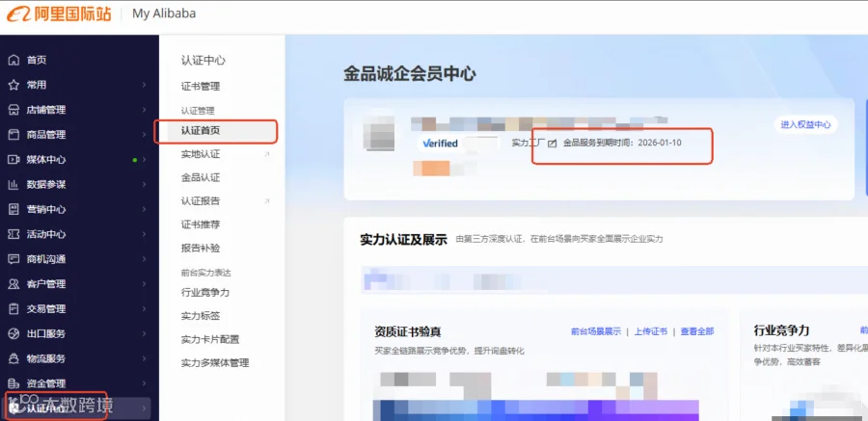Expand the 商品管理 submenu chevron
Image resolution: width=868 pixels, height=421 pixels.
(x=144, y=135)
